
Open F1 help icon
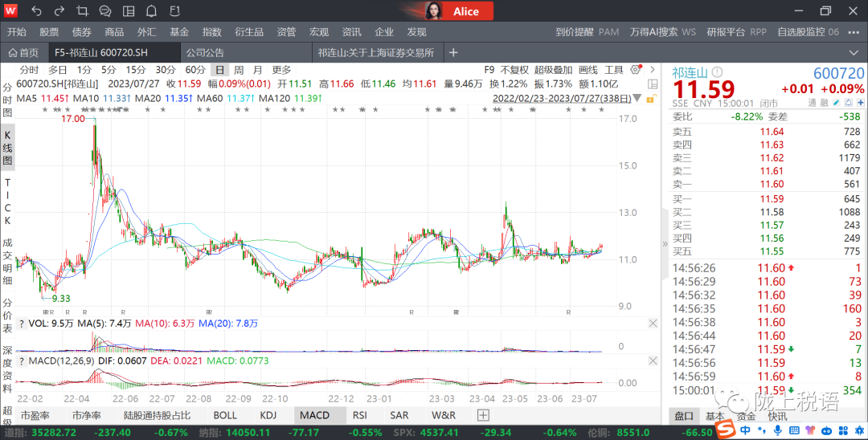point(174,11)
